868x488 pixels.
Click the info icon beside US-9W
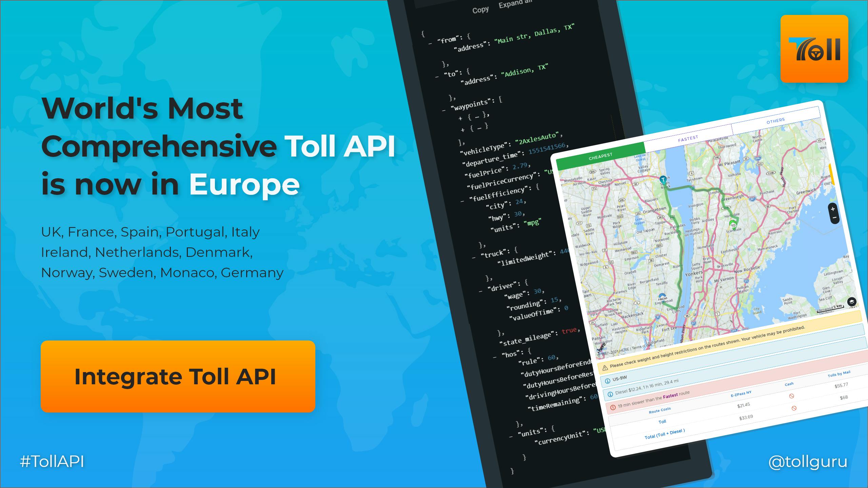[x=607, y=381]
